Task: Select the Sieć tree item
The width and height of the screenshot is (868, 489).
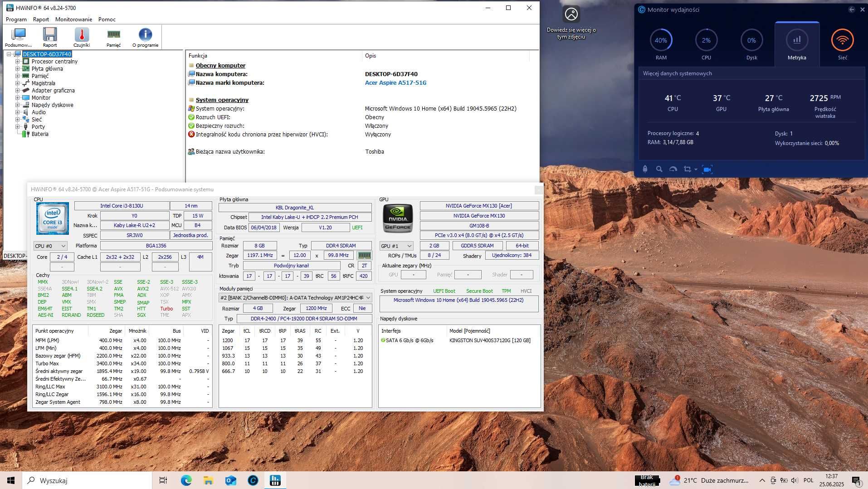Action: click(x=37, y=119)
